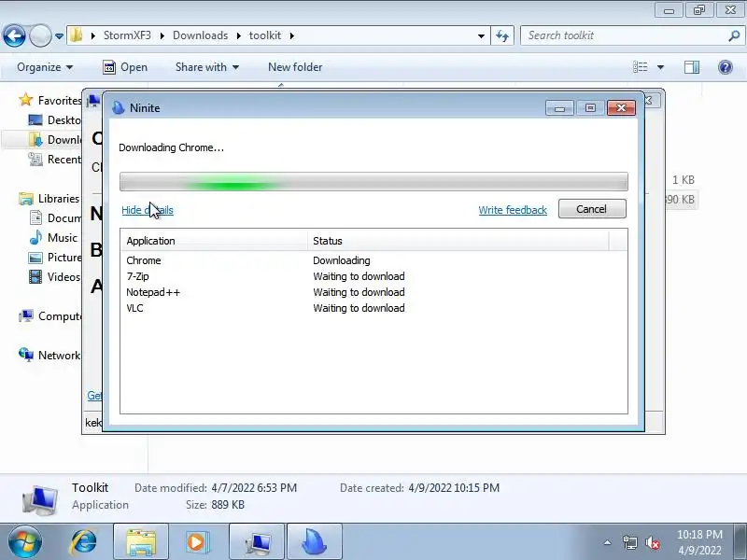The width and height of the screenshot is (747, 560).
Task: Select Libraries in the navigation pane
Action: tap(49, 199)
